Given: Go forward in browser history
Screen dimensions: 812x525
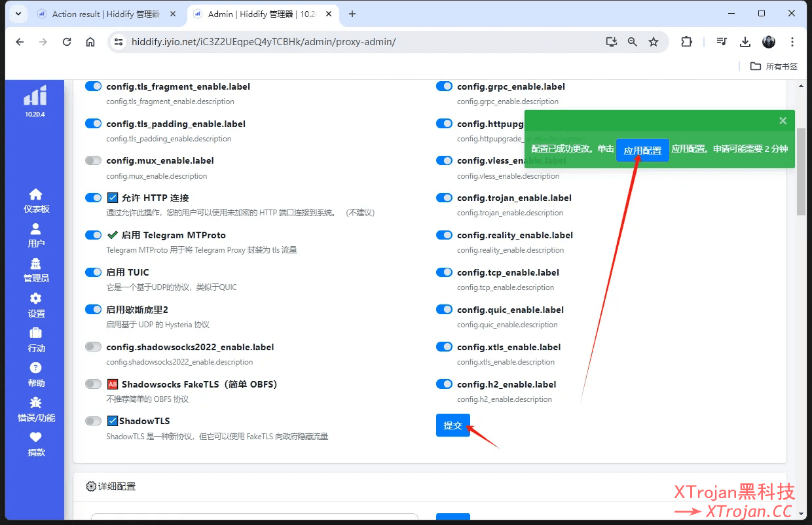Looking at the screenshot, I should pyautogui.click(x=43, y=42).
